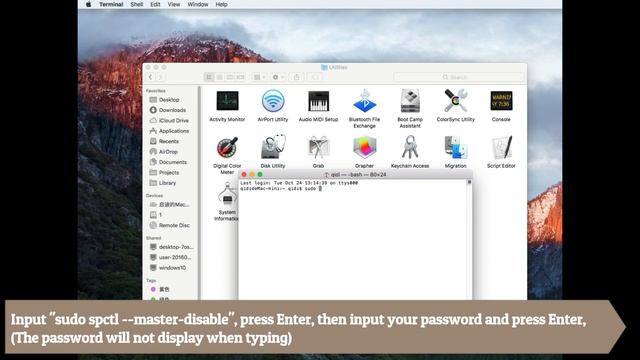Select Remote Disc in Finder sidebar

tap(169, 225)
